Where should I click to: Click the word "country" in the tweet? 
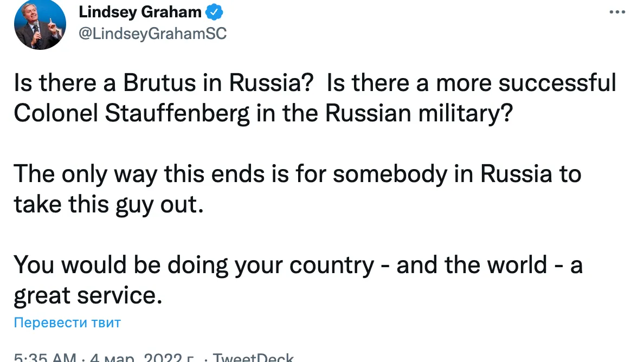click(331, 266)
